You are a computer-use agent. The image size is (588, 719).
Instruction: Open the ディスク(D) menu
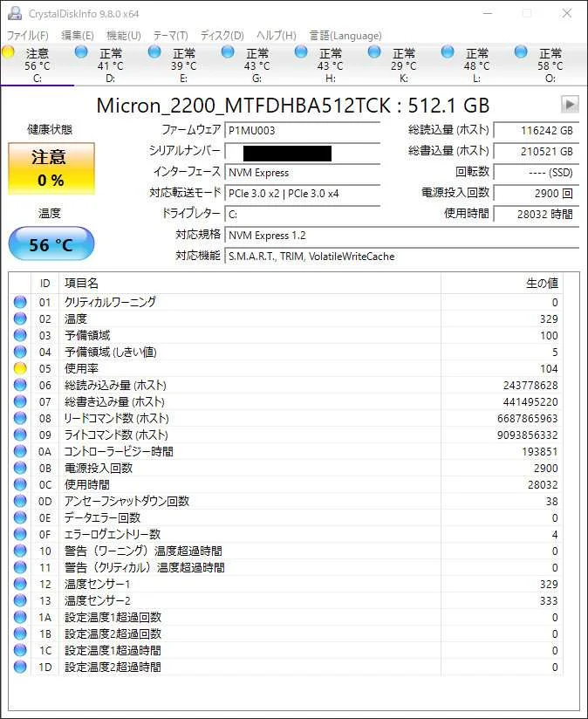(x=222, y=35)
